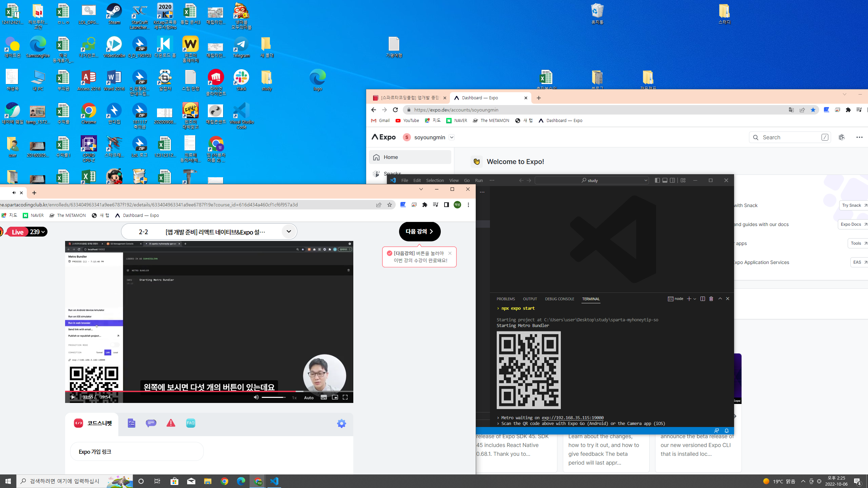The image size is (868, 488).
Task: Click the translate icon in Expo address bar
Action: 791,110
